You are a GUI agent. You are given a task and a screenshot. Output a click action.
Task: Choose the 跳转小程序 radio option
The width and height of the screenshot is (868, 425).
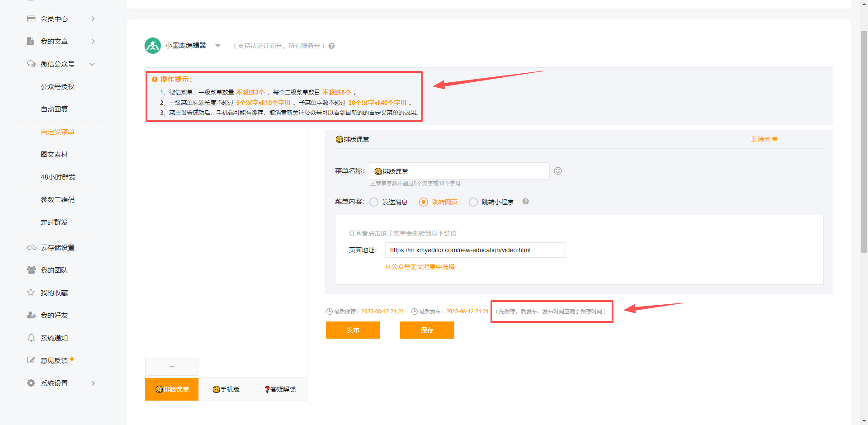(473, 202)
